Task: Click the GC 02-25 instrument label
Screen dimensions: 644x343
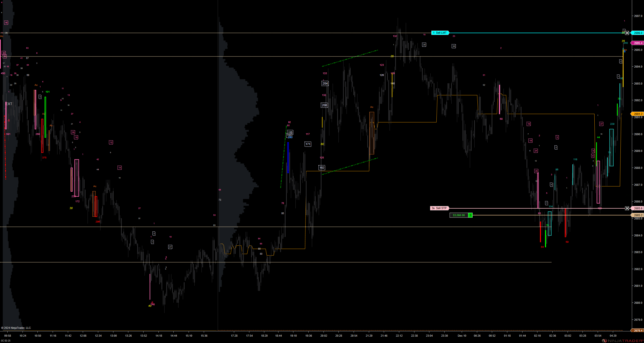Action: (x=6, y=341)
